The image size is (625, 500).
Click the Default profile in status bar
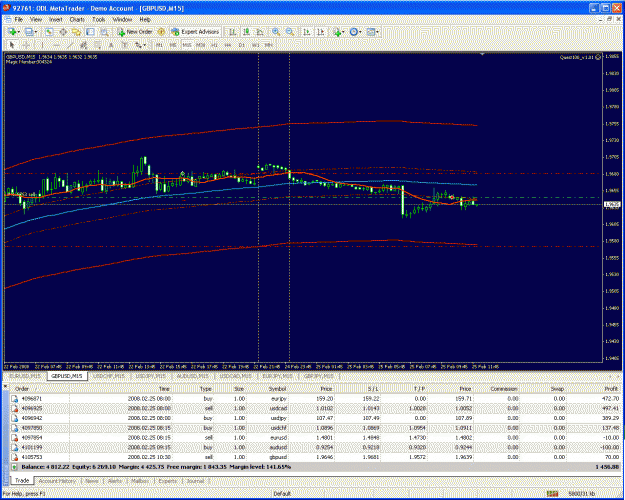tap(282, 494)
